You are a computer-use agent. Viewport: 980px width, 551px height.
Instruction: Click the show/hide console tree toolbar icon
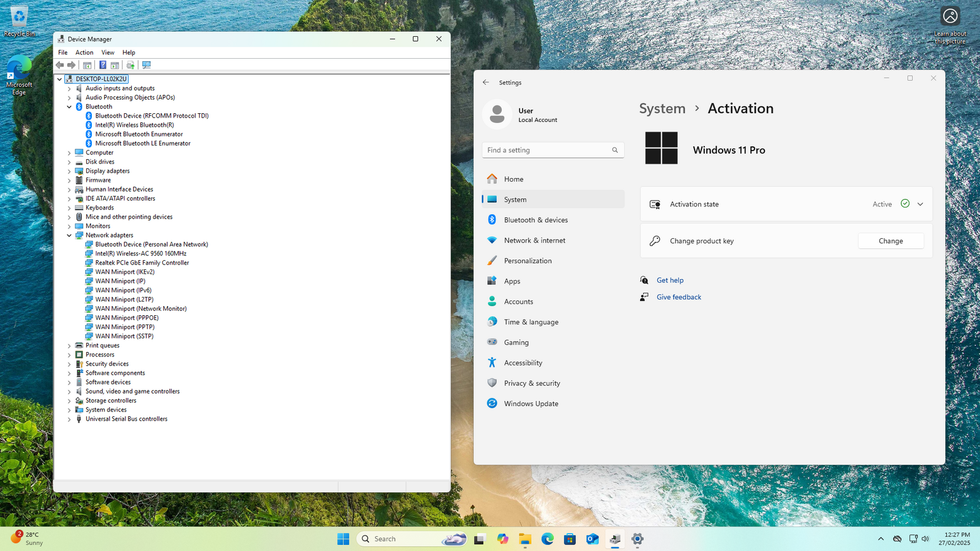tap(87, 65)
